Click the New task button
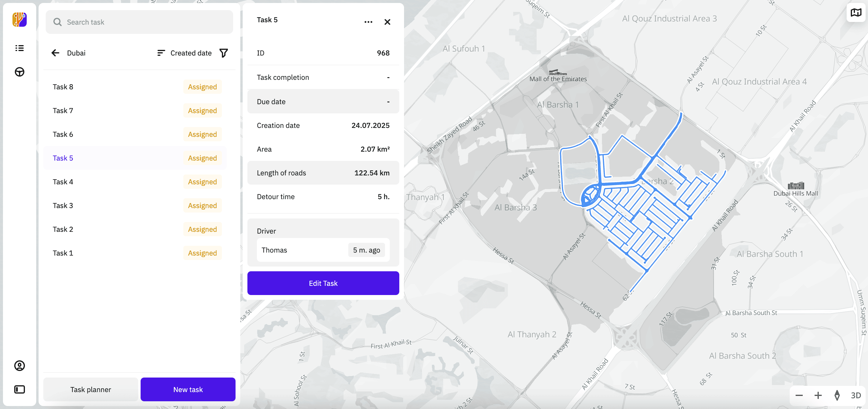The height and width of the screenshot is (409, 868). [188, 389]
